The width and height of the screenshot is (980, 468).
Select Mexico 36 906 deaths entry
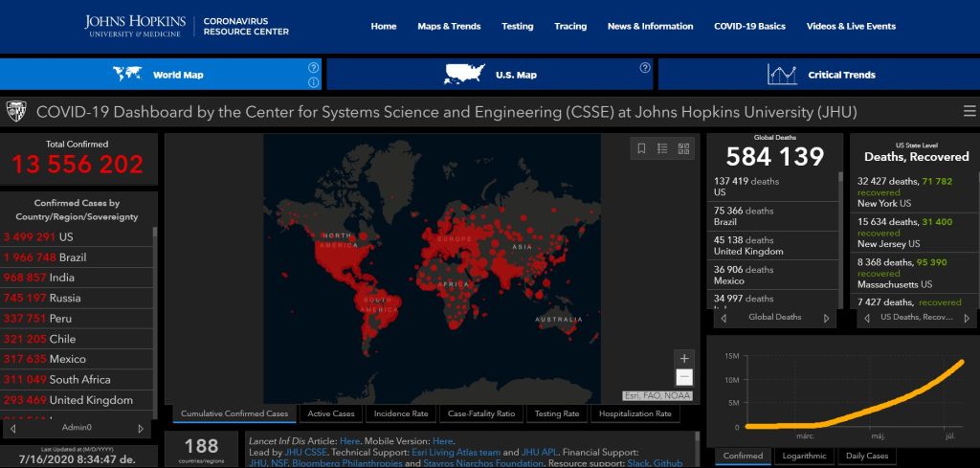click(x=772, y=275)
